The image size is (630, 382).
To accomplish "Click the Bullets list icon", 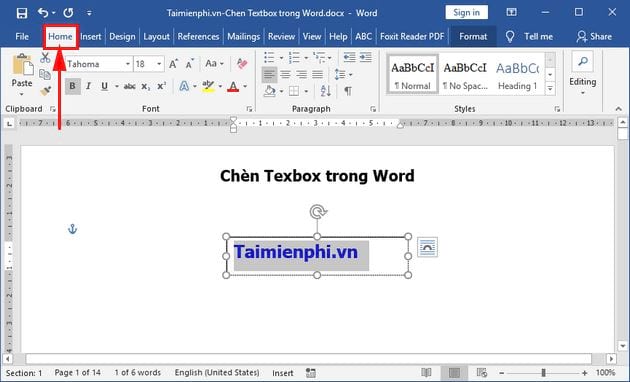I will (269, 57).
